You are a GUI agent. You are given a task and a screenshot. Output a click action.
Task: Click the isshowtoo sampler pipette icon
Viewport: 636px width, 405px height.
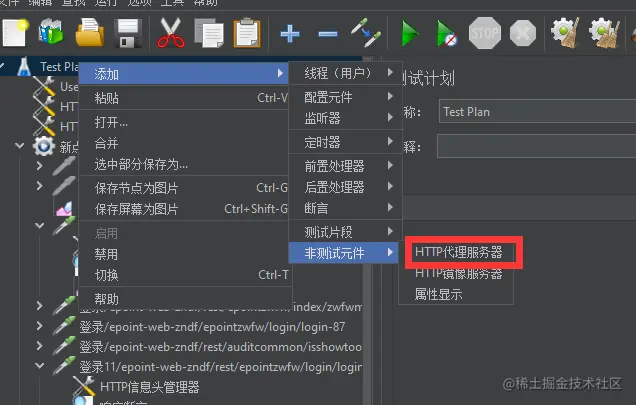(64, 346)
